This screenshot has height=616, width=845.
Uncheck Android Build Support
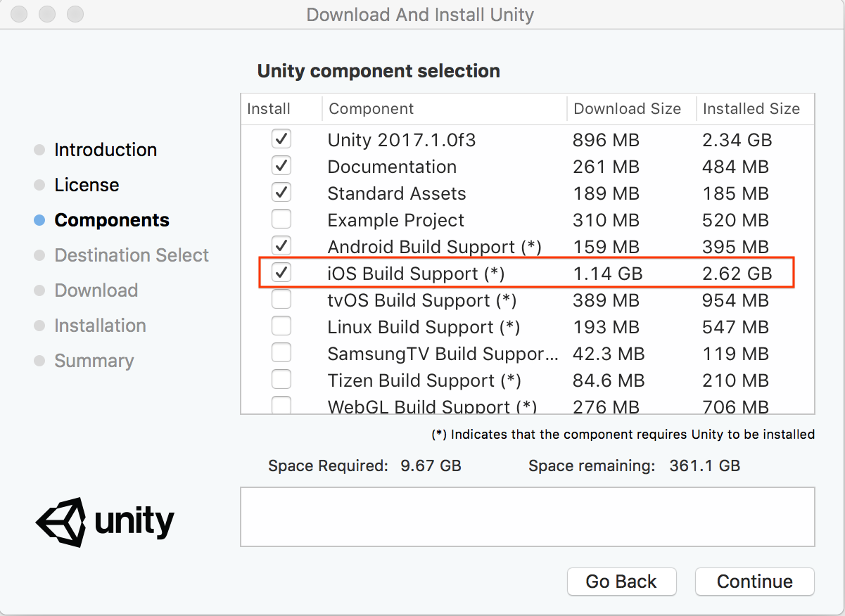tap(281, 246)
